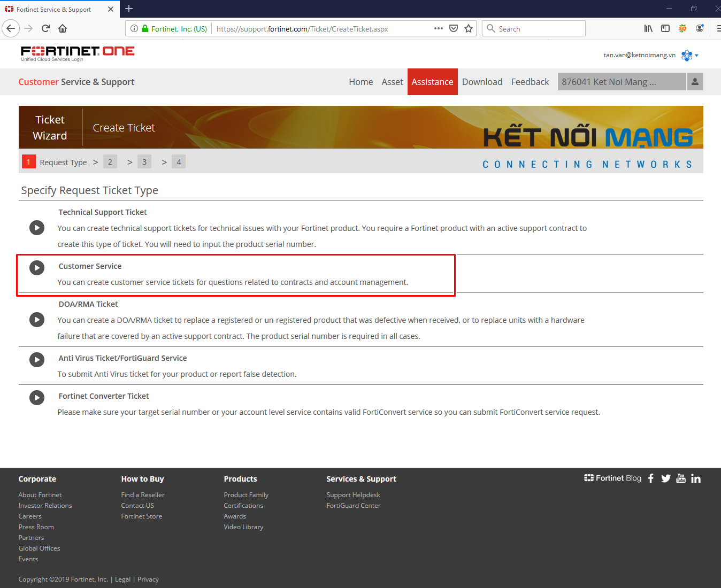Start the Anti Virus Ticket play icon
Screen dimensions: 721x588
tap(37, 359)
